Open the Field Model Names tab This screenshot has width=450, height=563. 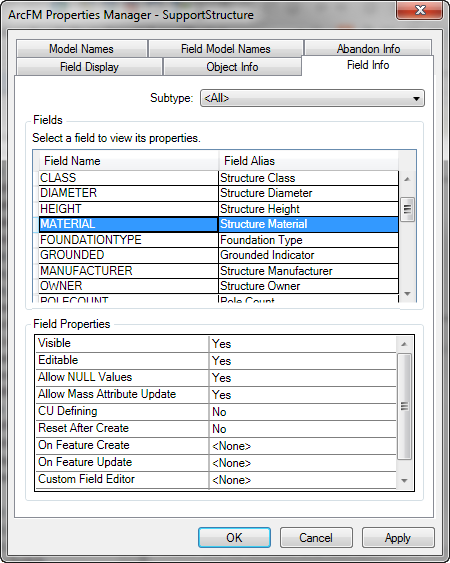226,48
